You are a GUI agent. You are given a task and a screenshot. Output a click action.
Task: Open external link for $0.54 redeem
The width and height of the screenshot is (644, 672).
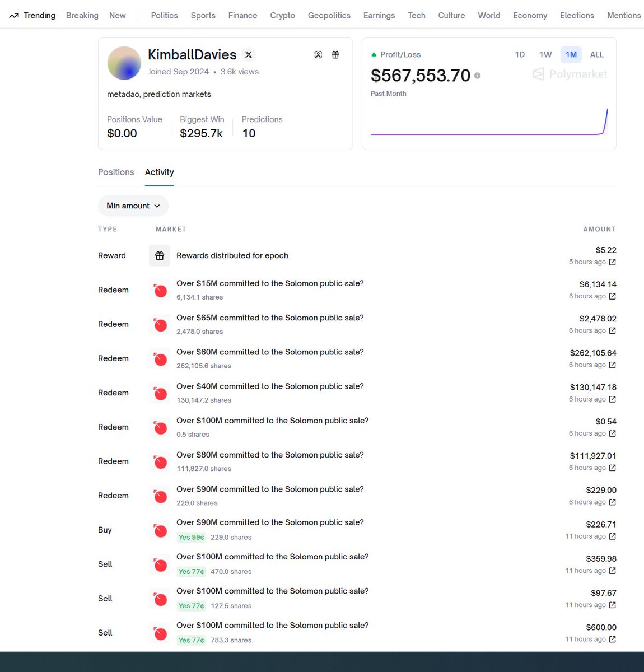coord(613,433)
